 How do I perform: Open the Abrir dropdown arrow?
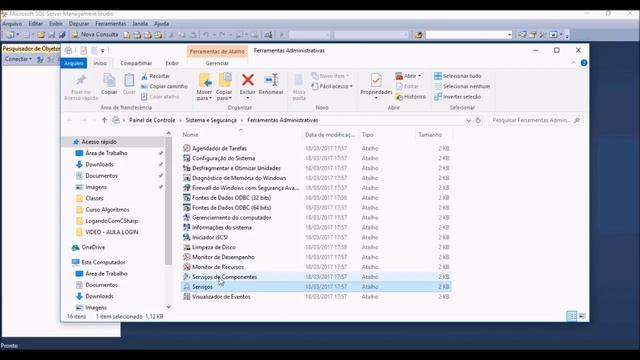tap(419, 76)
